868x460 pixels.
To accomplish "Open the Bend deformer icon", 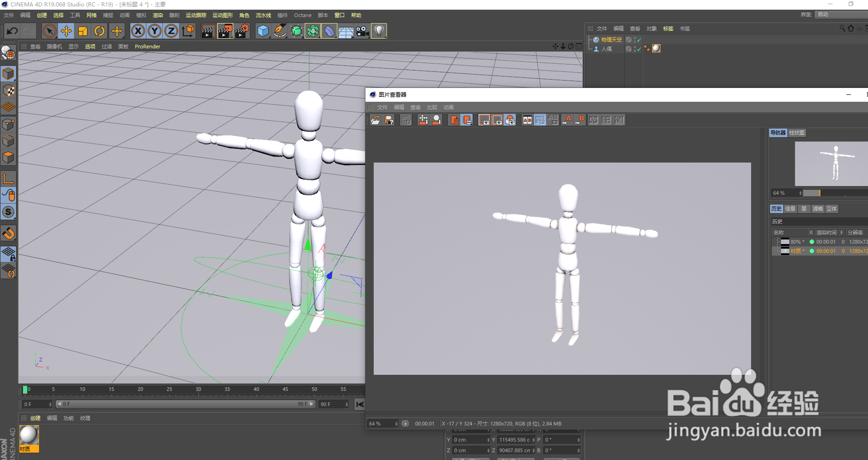I will (329, 31).
